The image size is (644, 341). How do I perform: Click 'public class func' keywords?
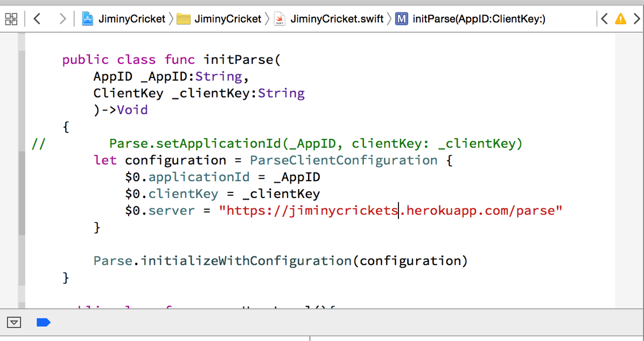[129, 60]
